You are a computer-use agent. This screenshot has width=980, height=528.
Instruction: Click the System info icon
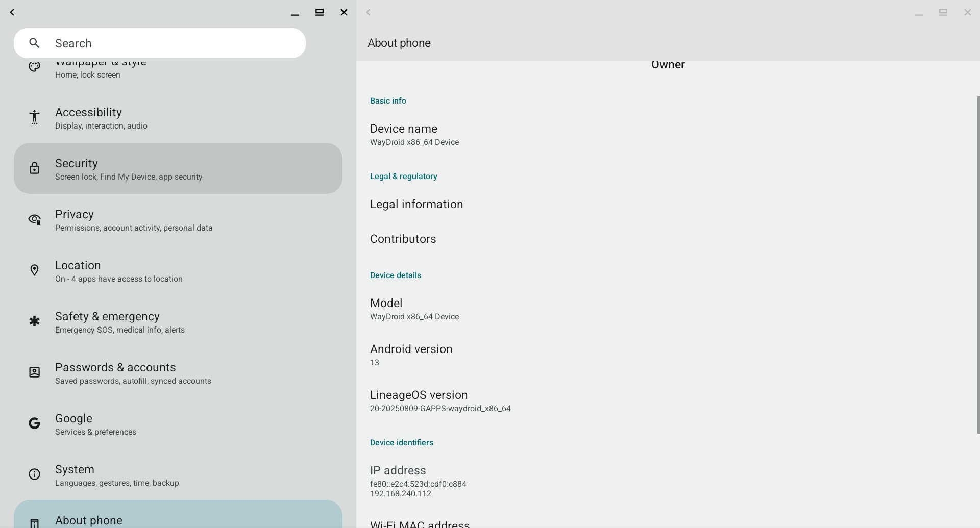coord(34,474)
